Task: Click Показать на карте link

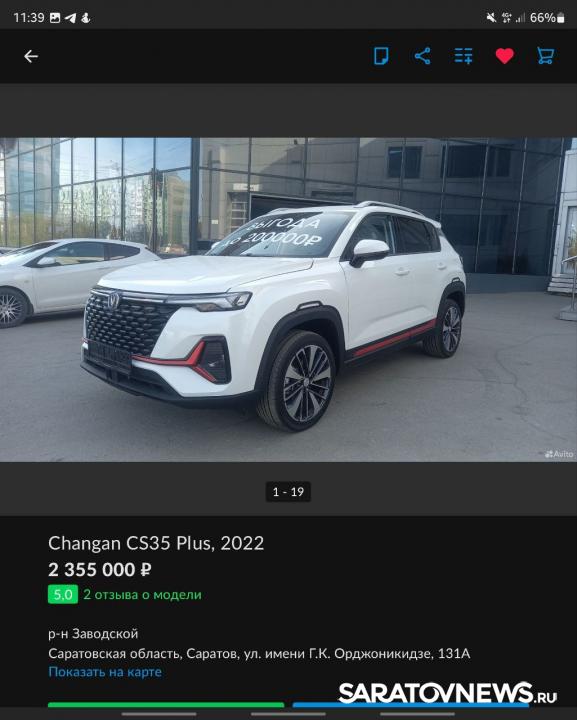Action: point(105,672)
